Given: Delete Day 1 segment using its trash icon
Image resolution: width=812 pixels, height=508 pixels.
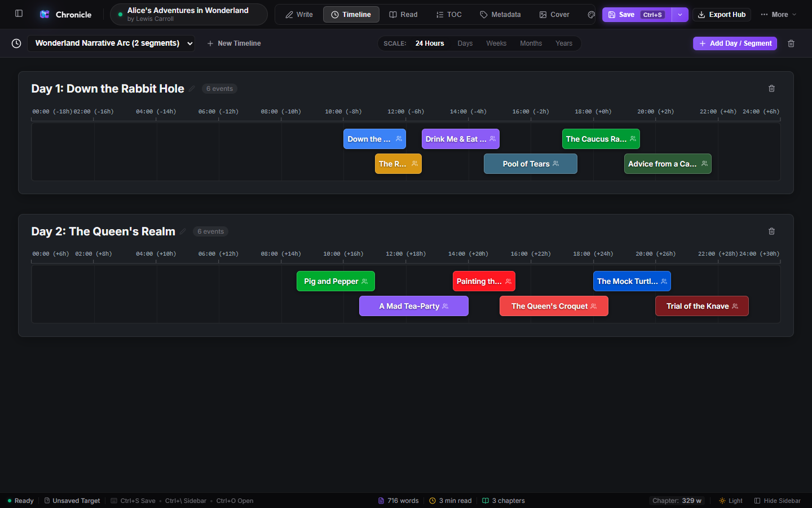Looking at the screenshot, I should pyautogui.click(x=771, y=89).
